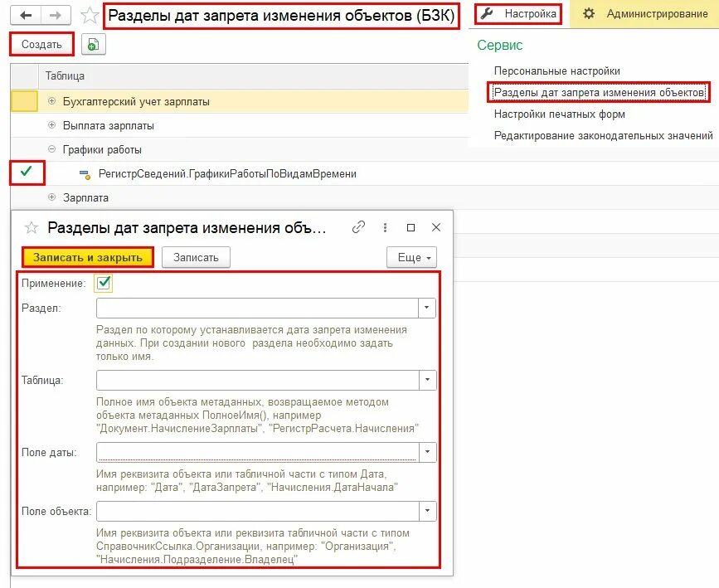Image resolution: width=719 pixels, height=588 pixels.
Task: Add main window to favorites with star
Action: (x=89, y=16)
